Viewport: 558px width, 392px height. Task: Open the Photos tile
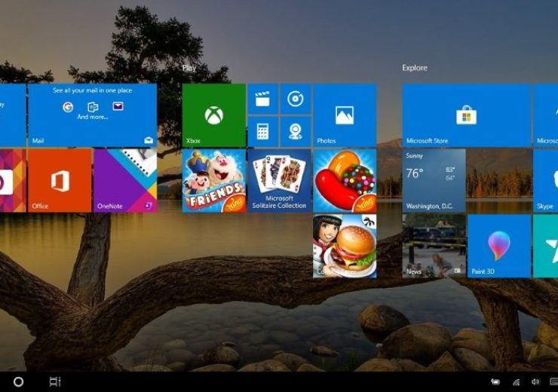(345, 115)
